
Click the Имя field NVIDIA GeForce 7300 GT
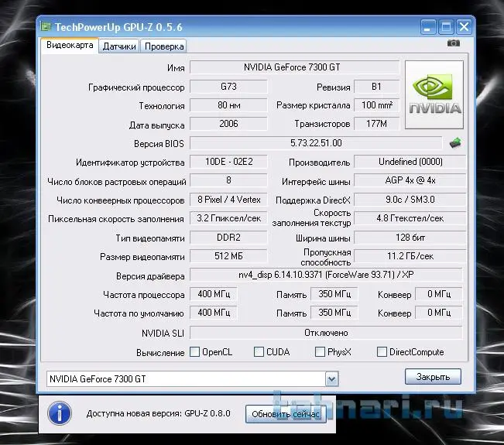click(x=294, y=67)
